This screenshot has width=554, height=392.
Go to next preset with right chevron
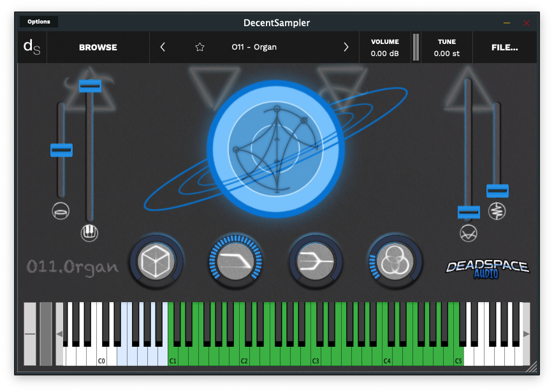tap(346, 47)
